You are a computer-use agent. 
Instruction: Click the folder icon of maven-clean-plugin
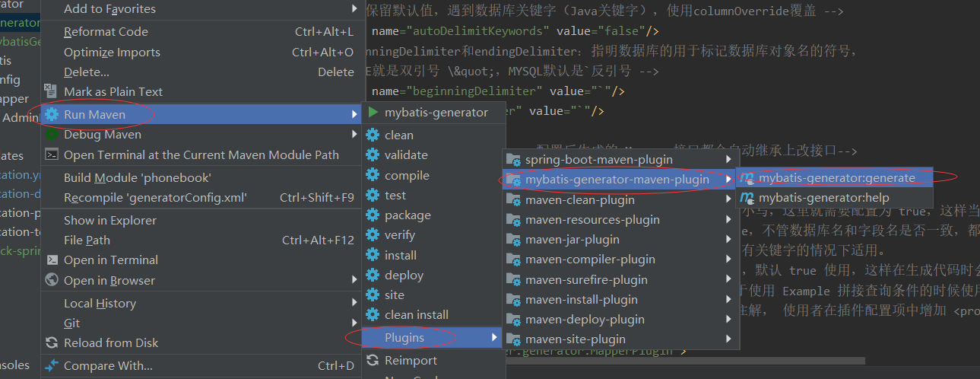coord(513,200)
